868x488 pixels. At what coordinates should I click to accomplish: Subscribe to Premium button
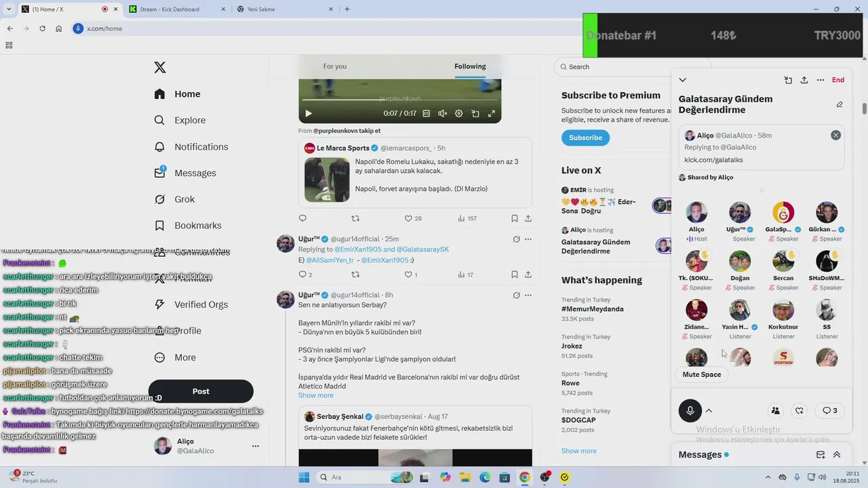(x=585, y=138)
